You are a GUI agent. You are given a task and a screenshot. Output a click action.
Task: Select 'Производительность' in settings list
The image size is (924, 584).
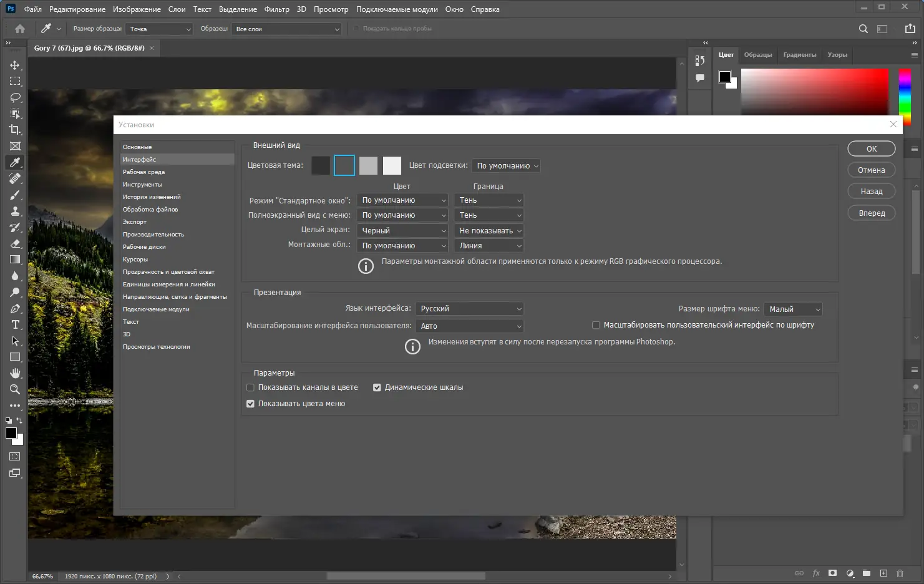(x=153, y=235)
